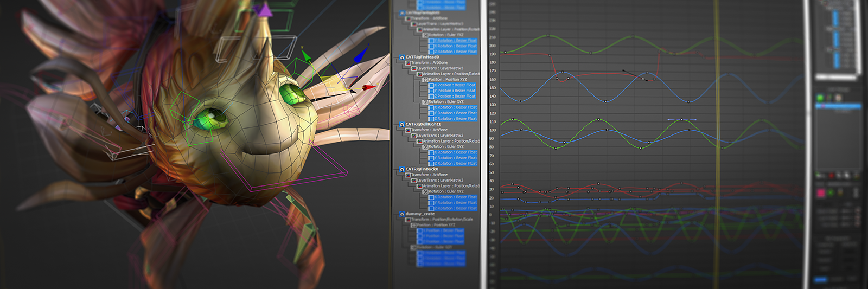Click the blue Z-axis arrow of the transform gizmo
The image size is (868, 289).
362,55
